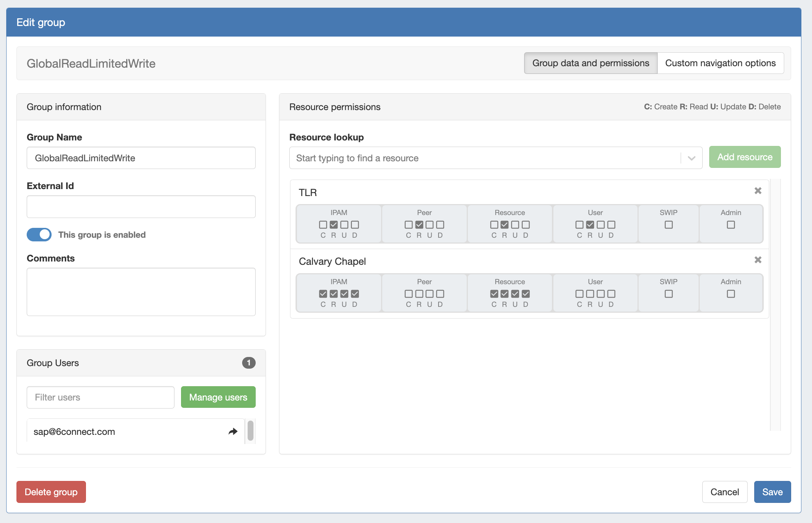Remove the TLR resource with X icon
Image resolution: width=812 pixels, height=523 pixels.
[x=758, y=191]
